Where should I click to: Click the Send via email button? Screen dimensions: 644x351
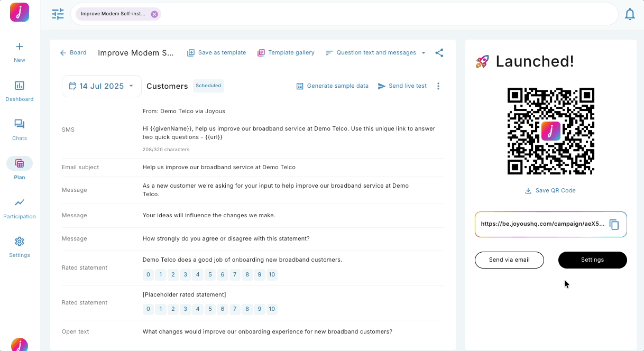click(509, 260)
